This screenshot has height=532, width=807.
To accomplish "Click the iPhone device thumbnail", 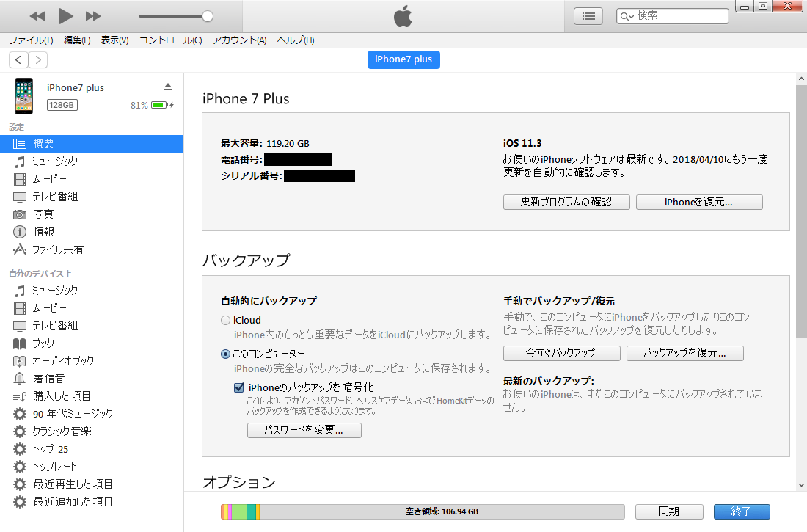I will point(23,96).
